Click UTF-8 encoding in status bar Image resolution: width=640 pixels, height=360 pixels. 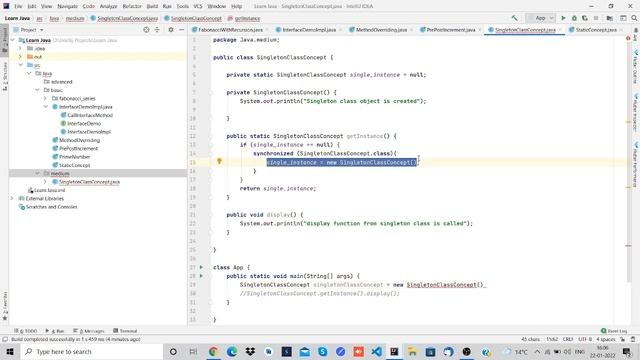point(585,339)
